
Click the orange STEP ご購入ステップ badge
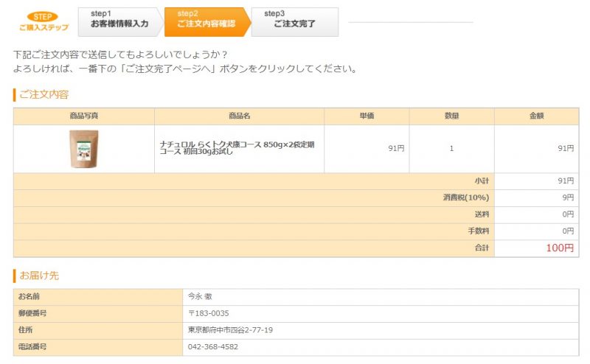tap(44, 21)
